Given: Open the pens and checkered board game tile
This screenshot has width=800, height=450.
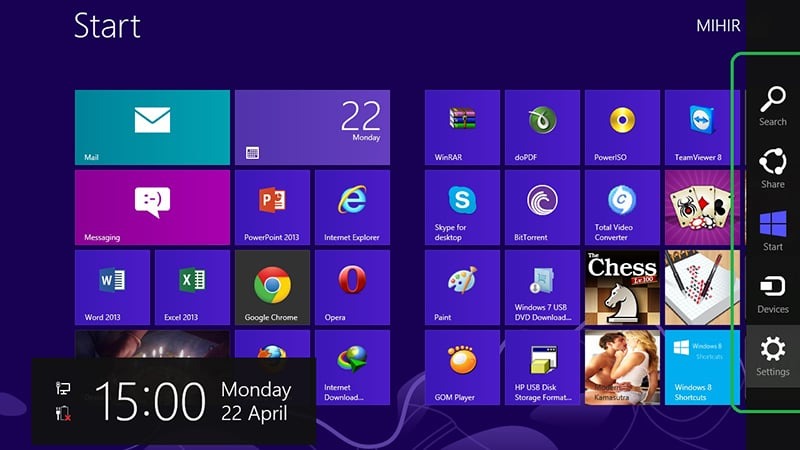Looking at the screenshot, I should click(x=703, y=288).
